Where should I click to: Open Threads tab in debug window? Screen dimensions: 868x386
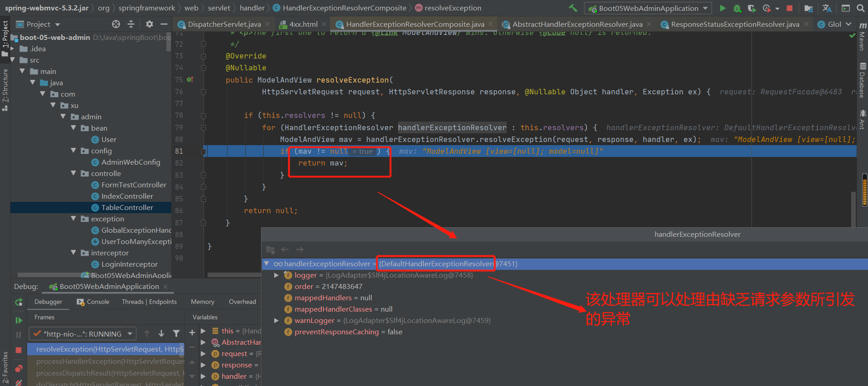[x=149, y=302]
